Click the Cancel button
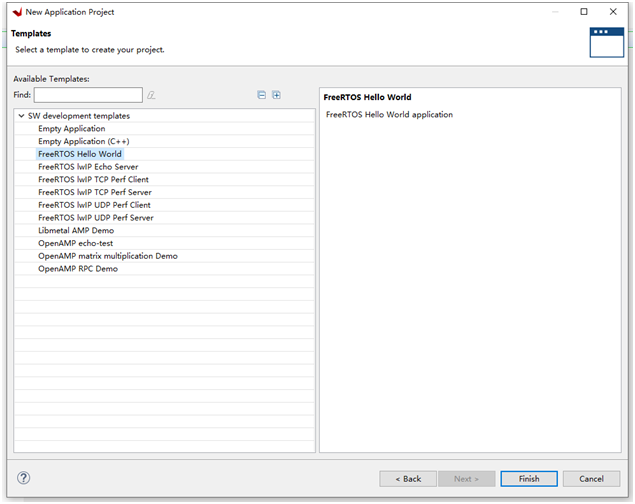 591,479
